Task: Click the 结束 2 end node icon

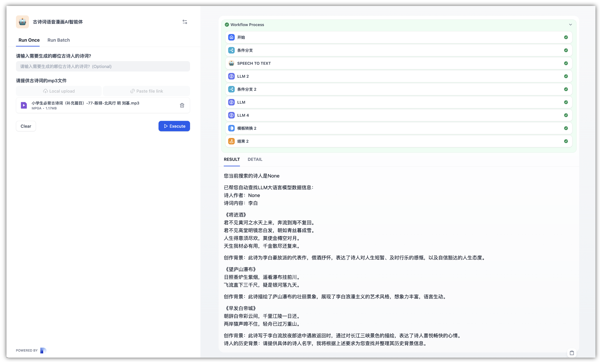Action: click(231, 141)
